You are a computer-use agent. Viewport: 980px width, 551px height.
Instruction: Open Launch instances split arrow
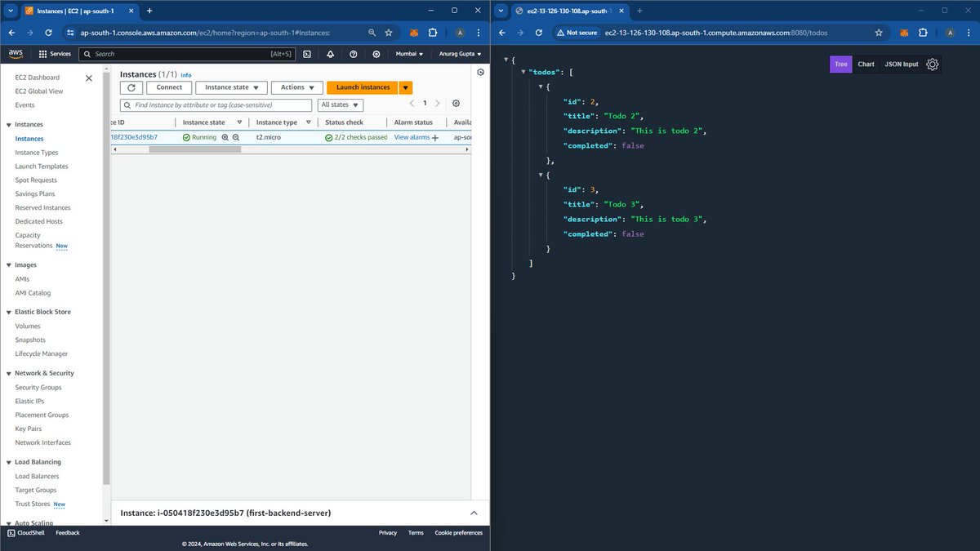406,87
